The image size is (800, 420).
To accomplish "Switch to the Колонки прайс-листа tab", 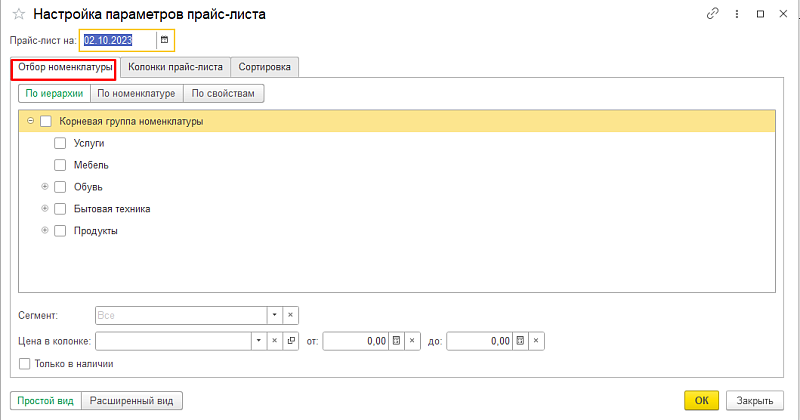I will 174,67.
